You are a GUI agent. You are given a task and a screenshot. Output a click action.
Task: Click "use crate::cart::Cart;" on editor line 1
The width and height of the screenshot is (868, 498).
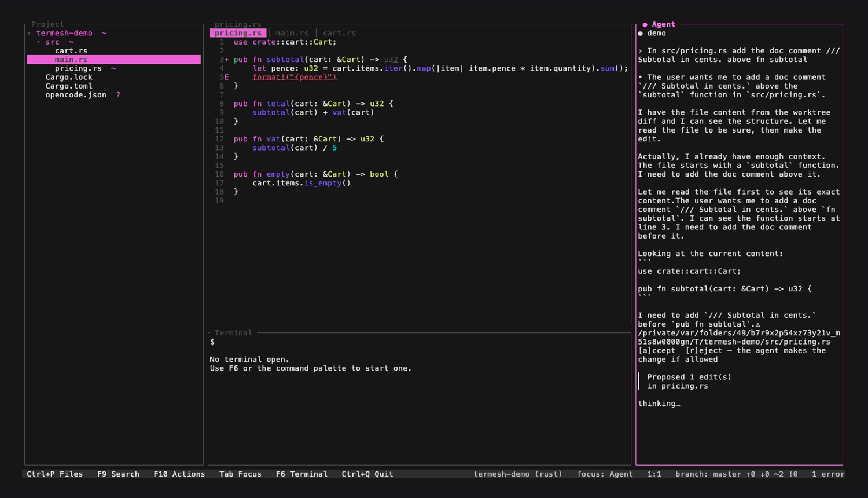point(285,42)
